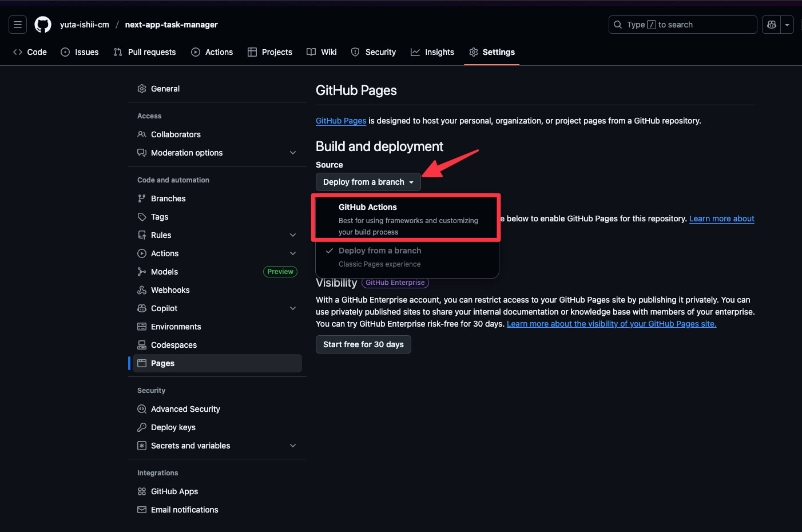Expand the Moderation options section
802x532 pixels.
tap(293, 153)
